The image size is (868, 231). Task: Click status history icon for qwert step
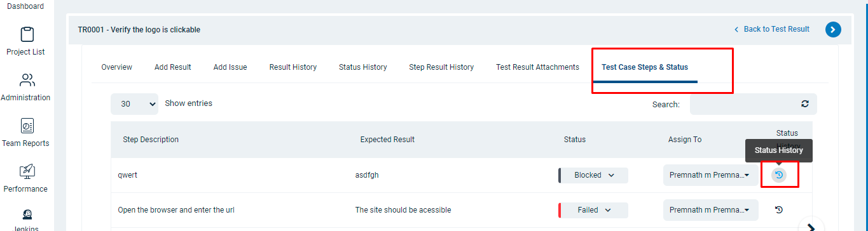click(x=779, y=175)
